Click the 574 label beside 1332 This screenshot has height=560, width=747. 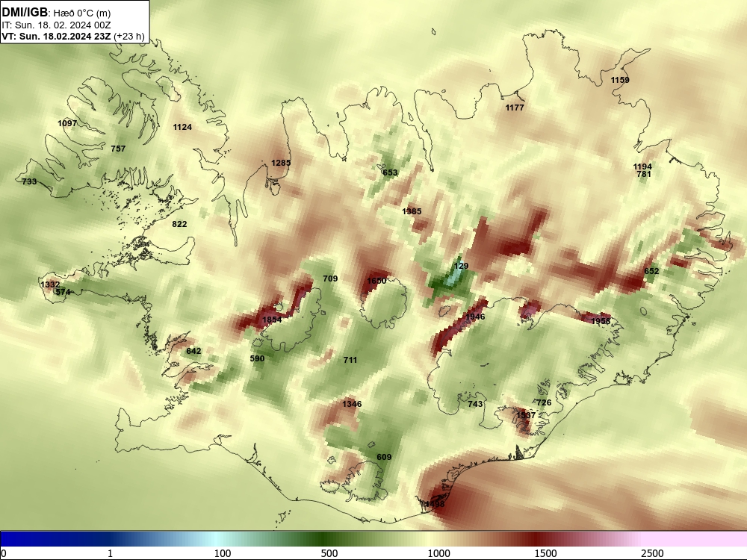(63, 293)
